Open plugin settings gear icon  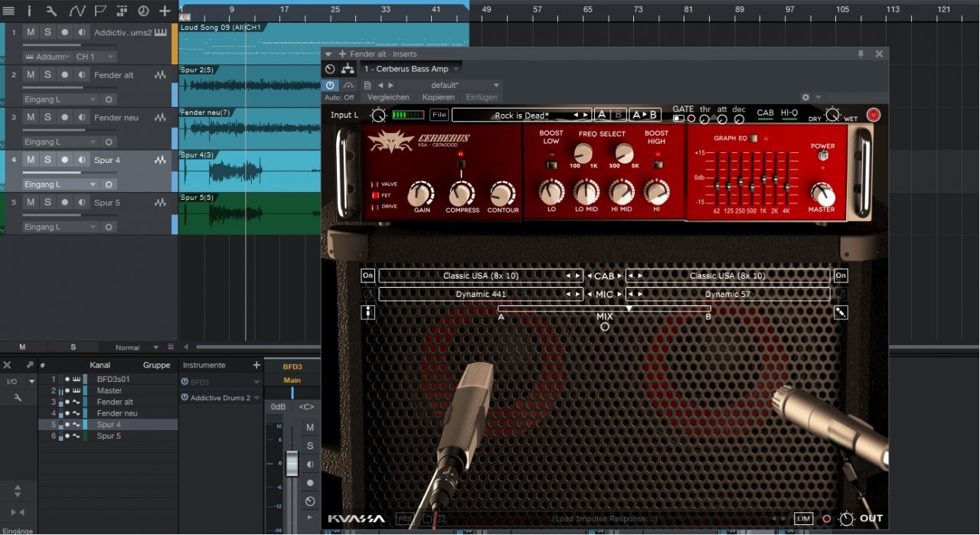805,97
